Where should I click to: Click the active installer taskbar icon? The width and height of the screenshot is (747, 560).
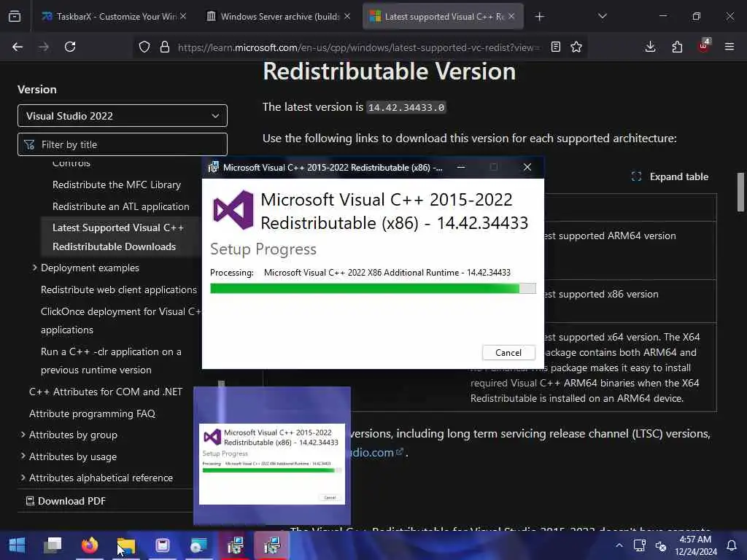point(271,545)
